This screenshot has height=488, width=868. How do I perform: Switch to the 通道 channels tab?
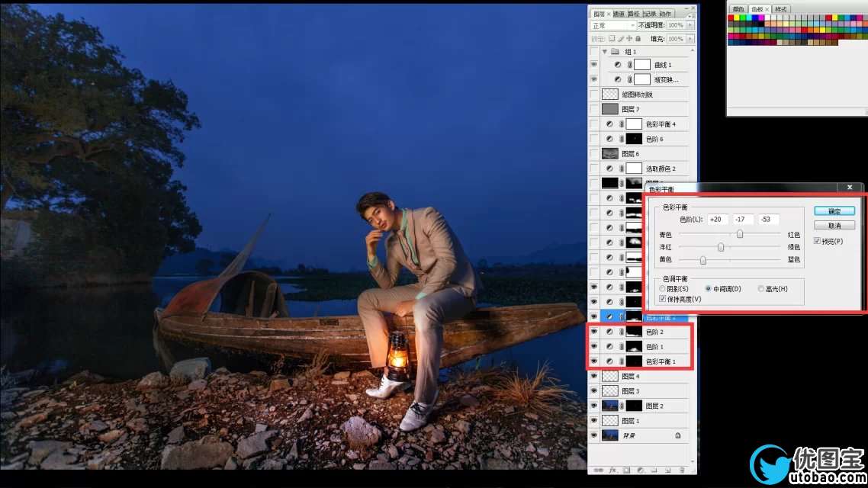pos(619,14)
